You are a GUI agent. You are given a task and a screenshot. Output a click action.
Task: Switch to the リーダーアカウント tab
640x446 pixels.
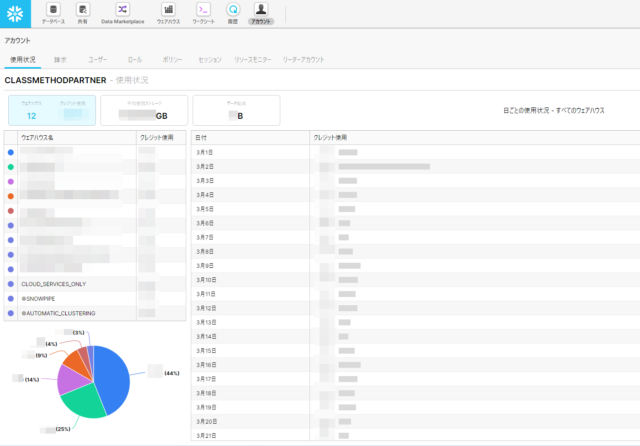(303, 60)
